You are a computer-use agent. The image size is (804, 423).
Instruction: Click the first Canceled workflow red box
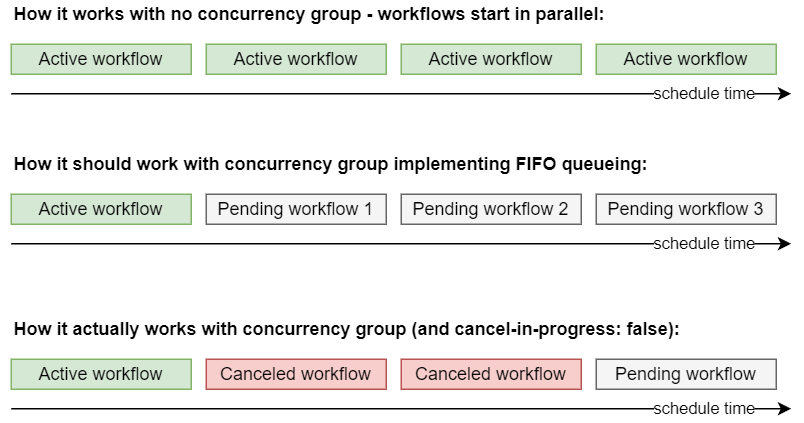[296, 374]
